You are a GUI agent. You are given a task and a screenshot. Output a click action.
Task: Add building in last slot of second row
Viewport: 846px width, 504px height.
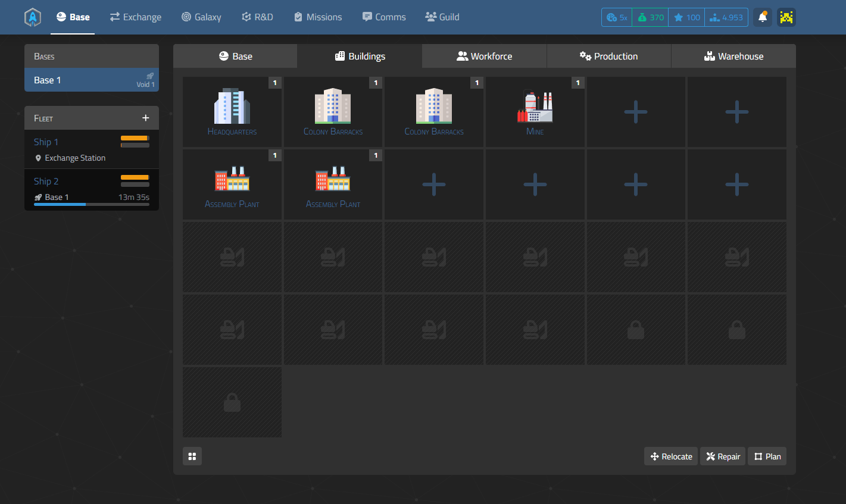tap(737, 184)
